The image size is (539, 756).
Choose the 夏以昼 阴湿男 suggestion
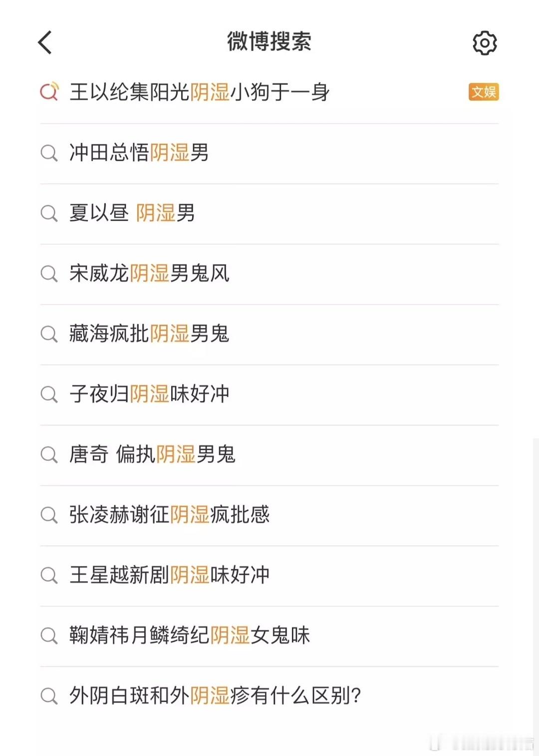coord(269,213)
